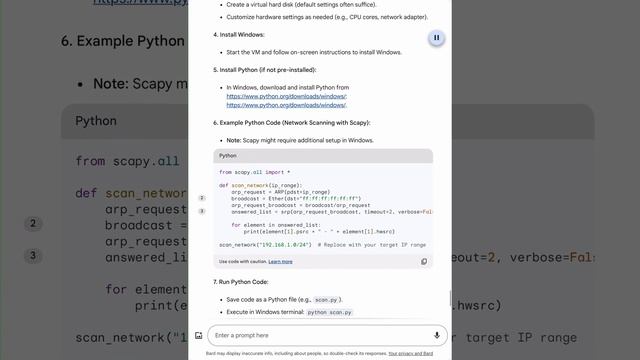This screenshot has width=640, height=360.
Task: Click the inline code 'python scan.py'
Action: point(329,312)
